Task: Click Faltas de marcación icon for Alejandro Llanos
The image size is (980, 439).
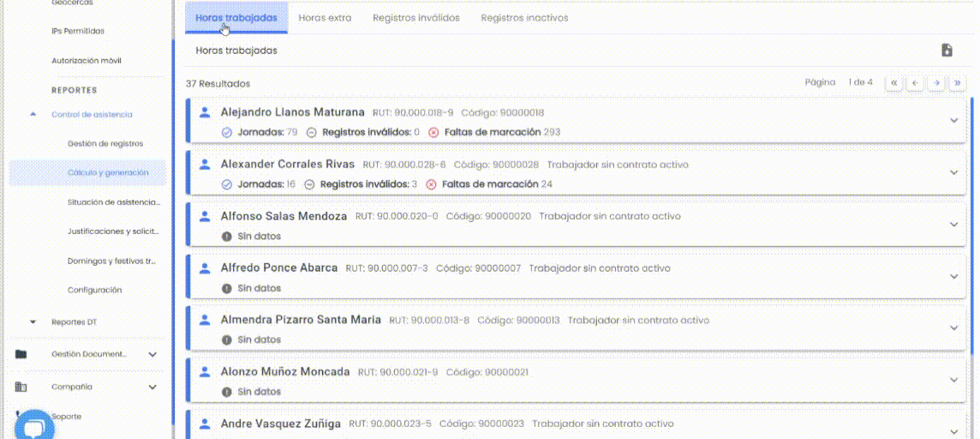Action: pos(433,133)
